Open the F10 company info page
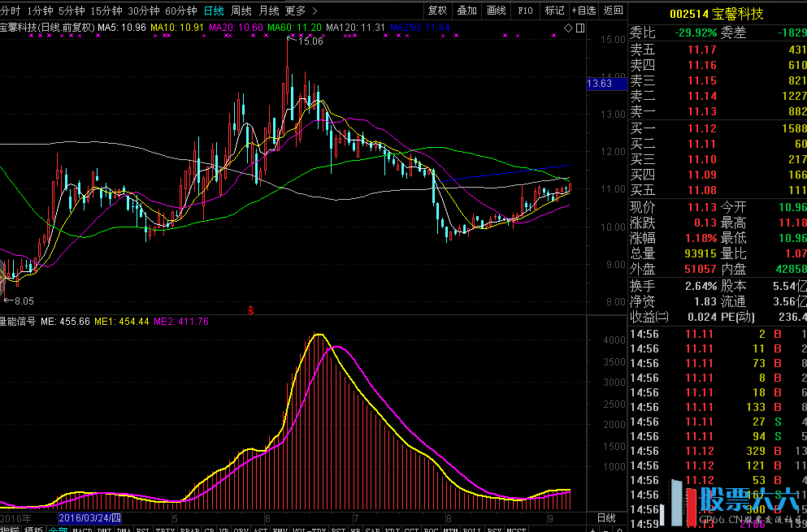Image resolution: width=807 pixels, height=532 pixels. click(525, 11)
